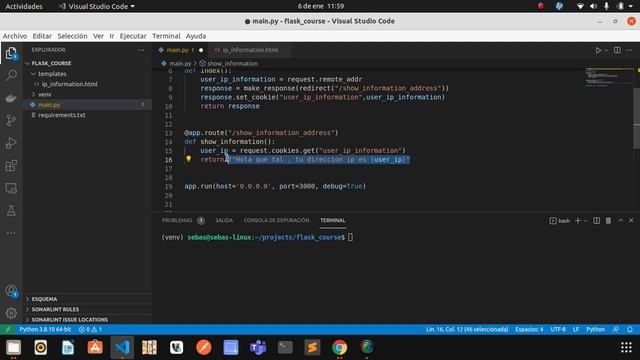Open the Terminal menu
This screenshot has width=640, height=360.
[x=166, y=36]
